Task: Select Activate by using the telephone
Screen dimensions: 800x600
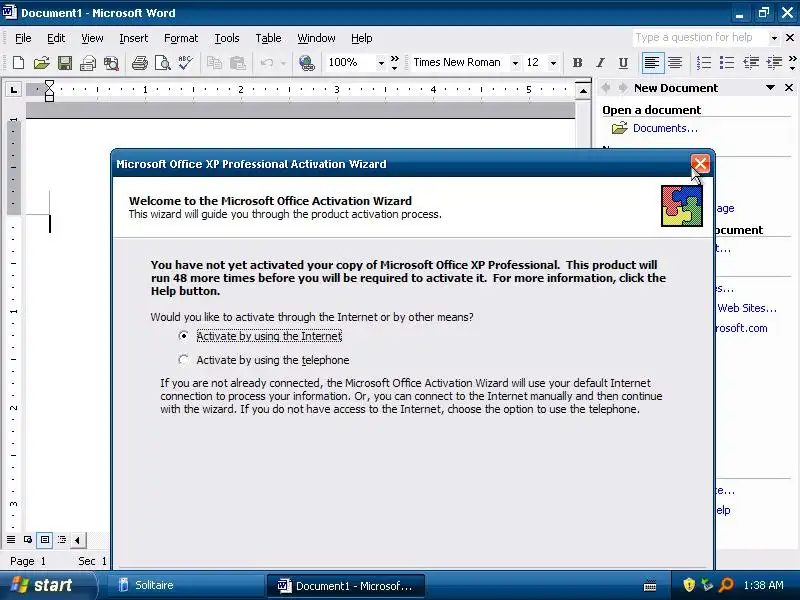Action: point(264,360)
